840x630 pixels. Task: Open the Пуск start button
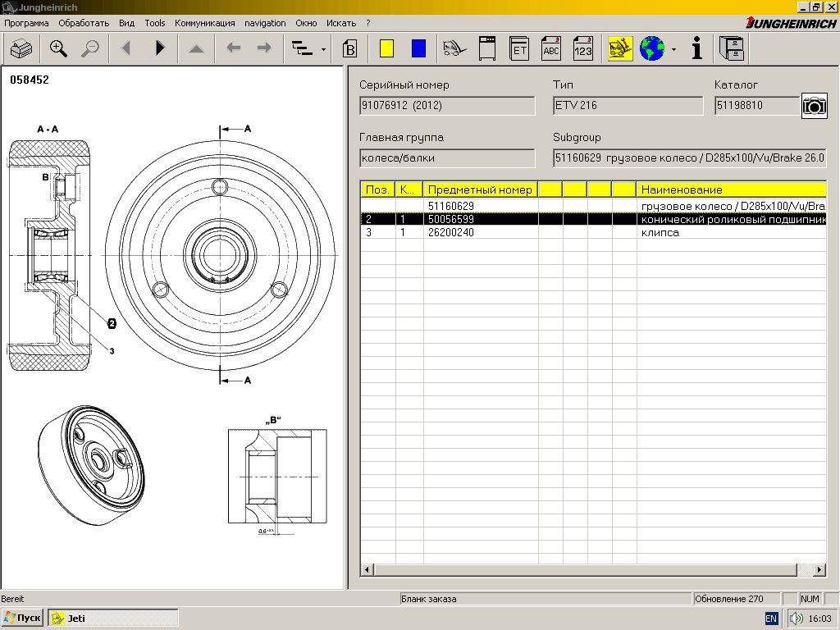(x=22, y=619)
